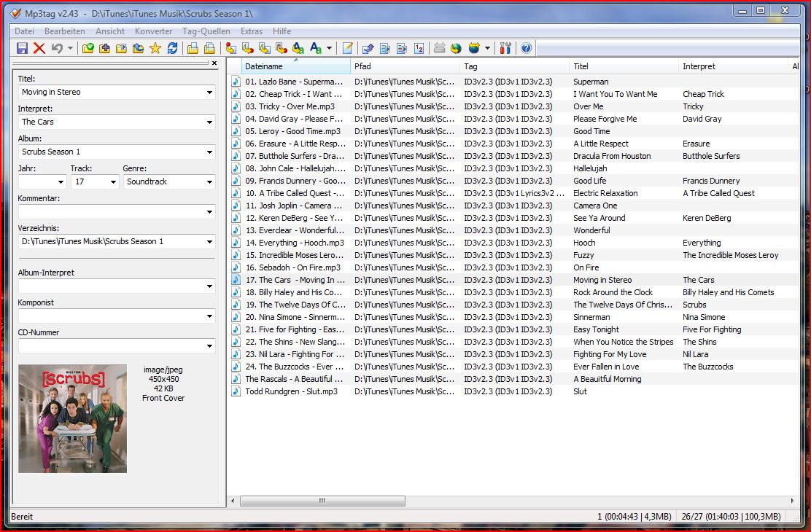Click status bar total '26/27 (01:40:03 | 100,3MB)'
Screen dimensions: 811x532
tap(732, 517)
